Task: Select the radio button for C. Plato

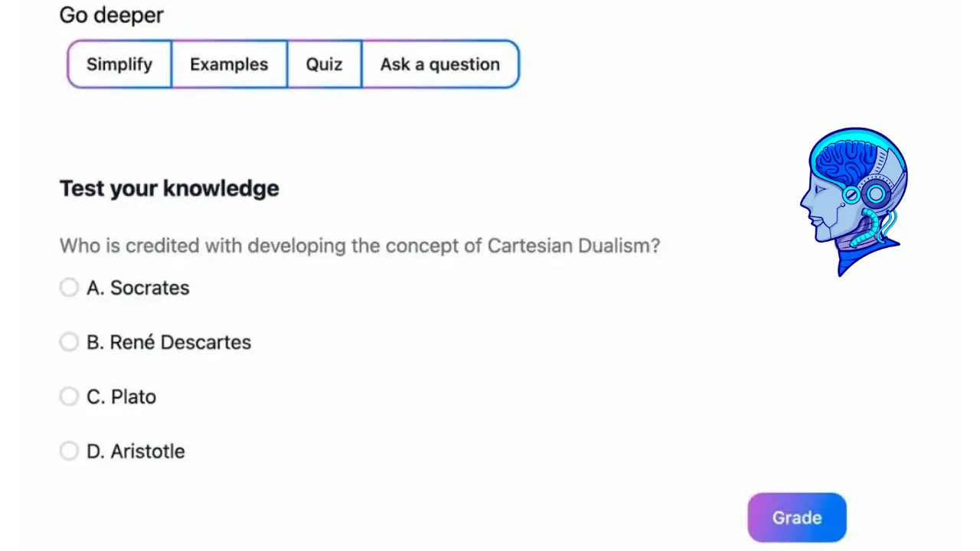Action: tap(69, 396)
